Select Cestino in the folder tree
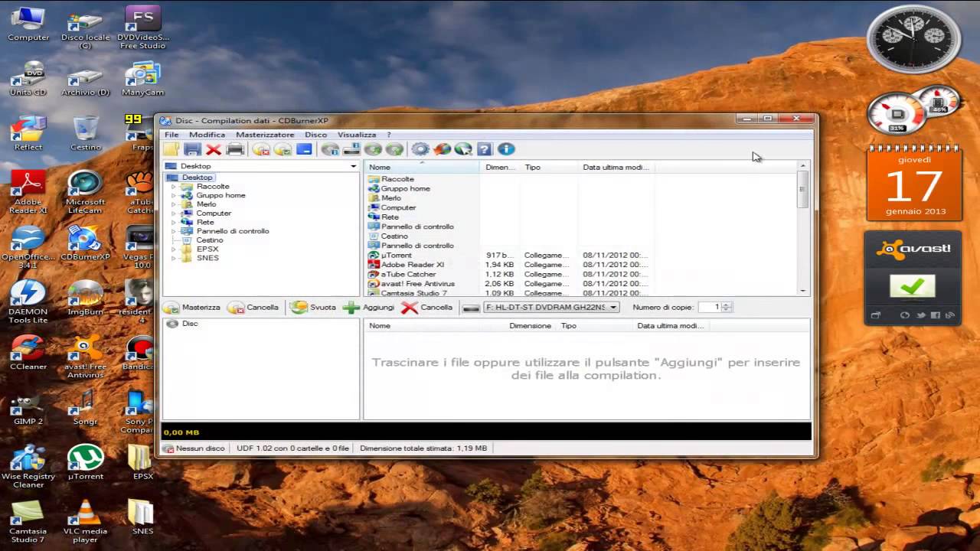 click(202, 240)
